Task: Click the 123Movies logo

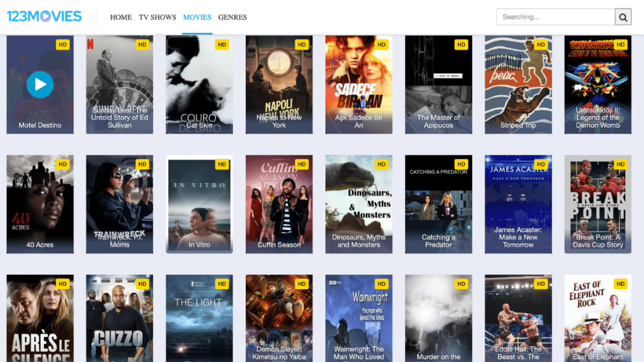Action: pos(45,16)
